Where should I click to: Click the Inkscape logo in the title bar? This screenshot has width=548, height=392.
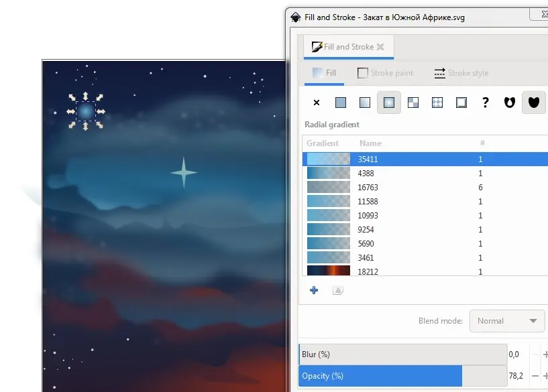296,17
